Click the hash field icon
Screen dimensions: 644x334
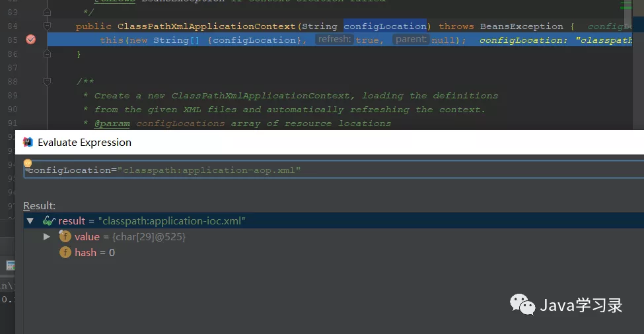(x=65, y=252)
